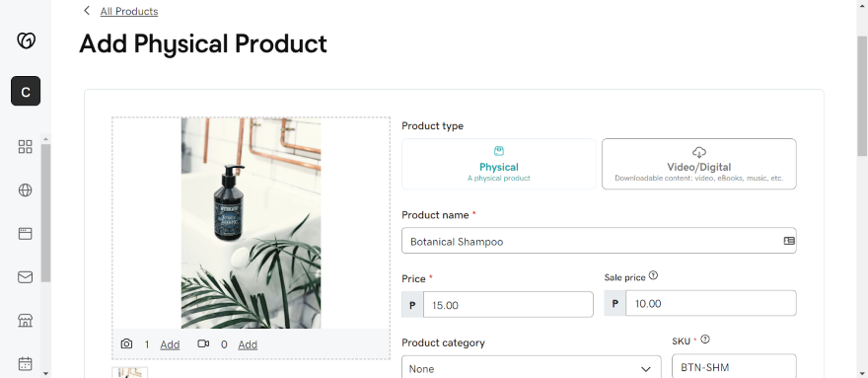The image size is (868, 378).
Task: Click the sidebar scroll down arrow
Action: click(46, 374)
